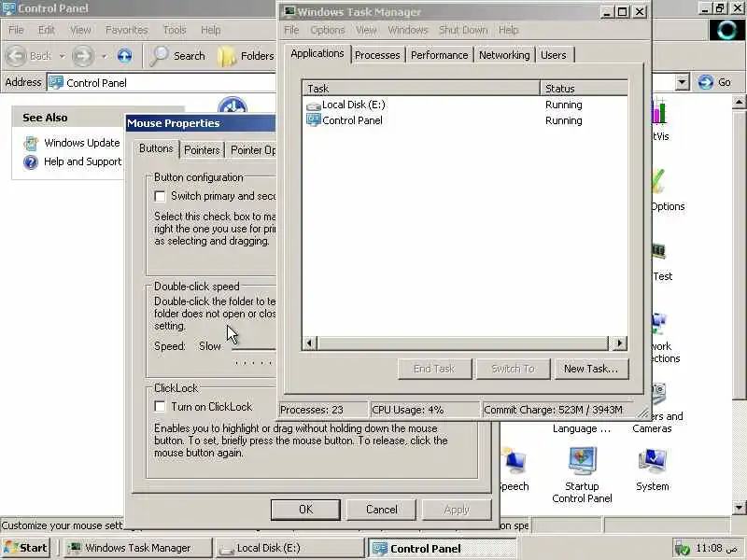The height and width of the screenshot is (560, 747).
Task: Open Task Manager's Shut Down menu
Action: (463, 30)
